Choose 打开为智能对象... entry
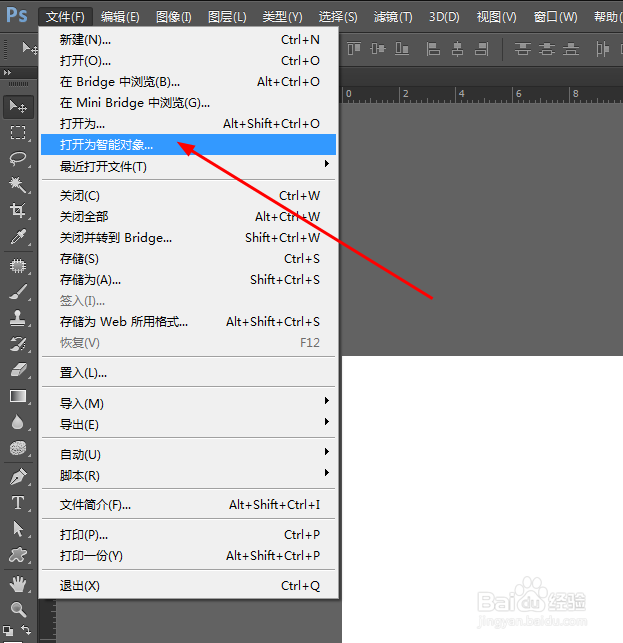623x643 pixels. pos(189,144)
